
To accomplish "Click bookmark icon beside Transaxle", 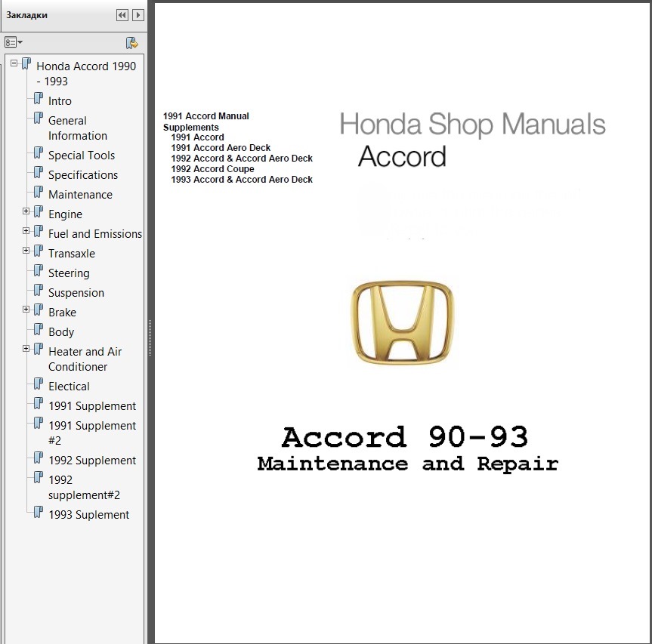I will [39, 251].
